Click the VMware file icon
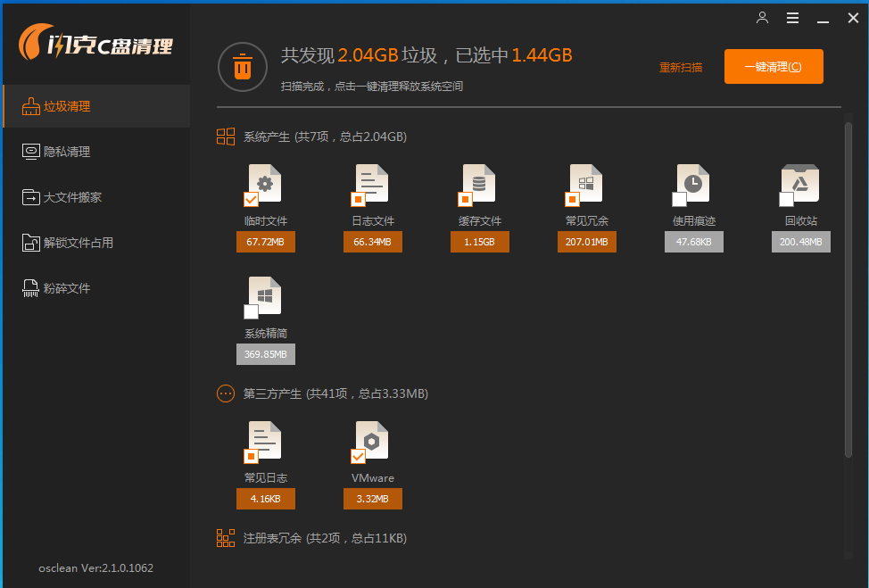 coord(372,439)
